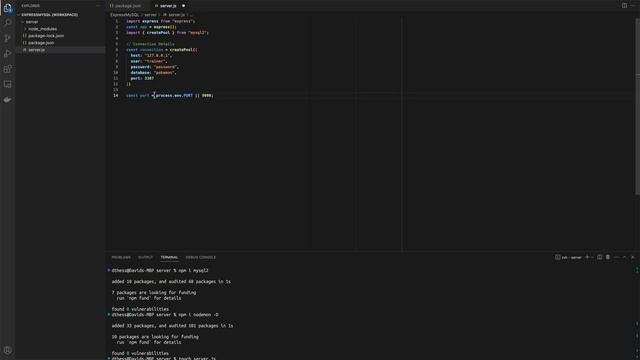Open the Explorer view in activity bar
640x360 pixels.
point(7,7)
